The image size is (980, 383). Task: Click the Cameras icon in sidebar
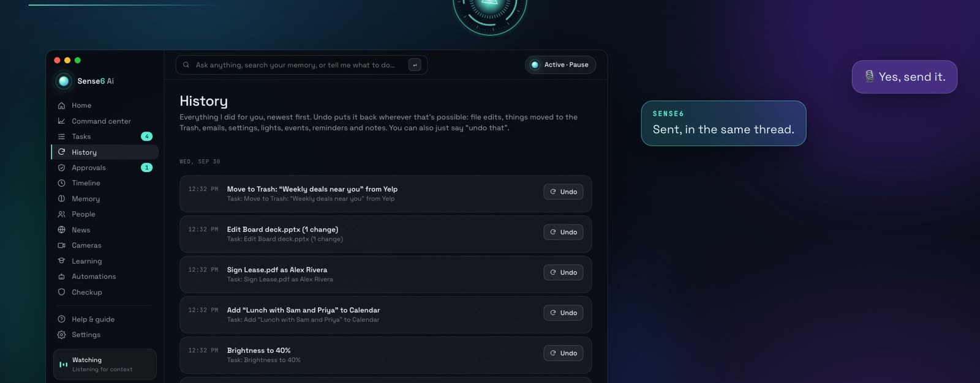point(61,245)
